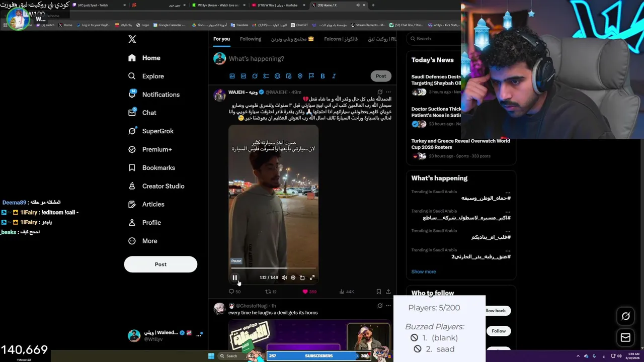
Task: Mute the video via the speaker icon
Action: (x=284, y=278)
